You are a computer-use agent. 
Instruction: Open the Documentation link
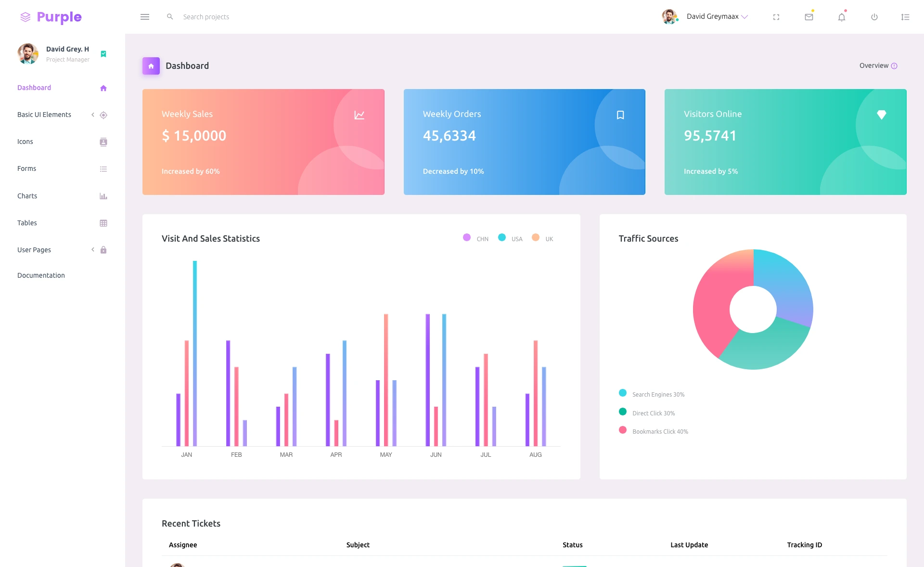41,275
